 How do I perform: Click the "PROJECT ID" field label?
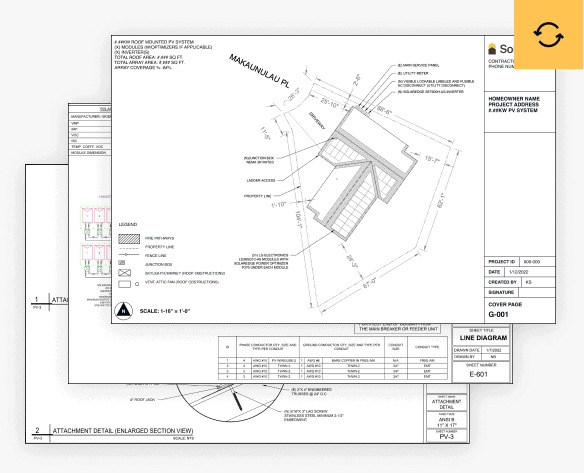click(501, 262)
